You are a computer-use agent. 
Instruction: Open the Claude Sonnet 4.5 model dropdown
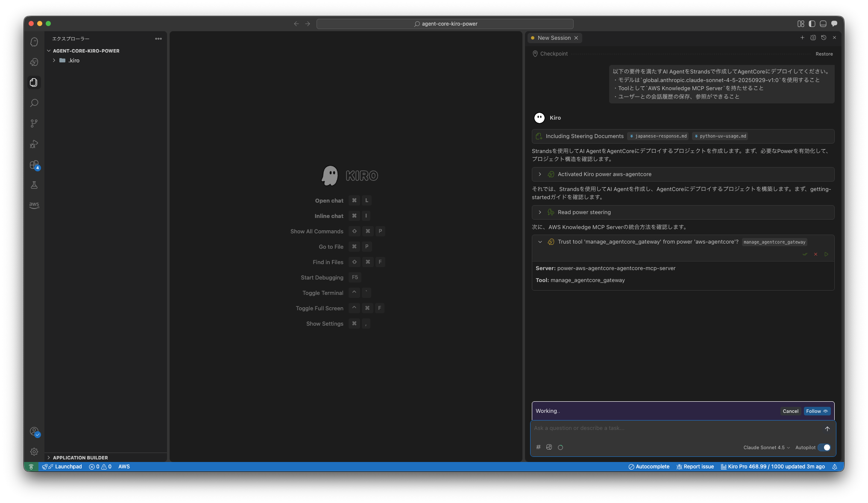(766, 447)
